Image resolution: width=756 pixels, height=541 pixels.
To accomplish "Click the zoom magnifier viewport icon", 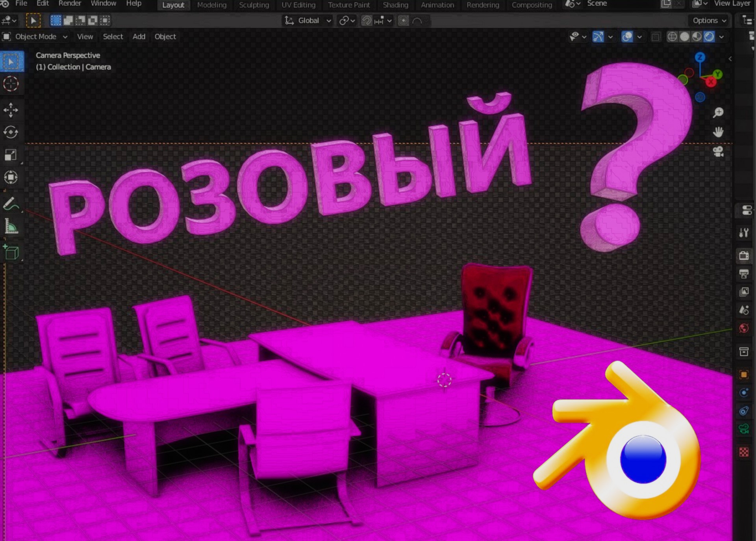I will click(x=718, y=113).
